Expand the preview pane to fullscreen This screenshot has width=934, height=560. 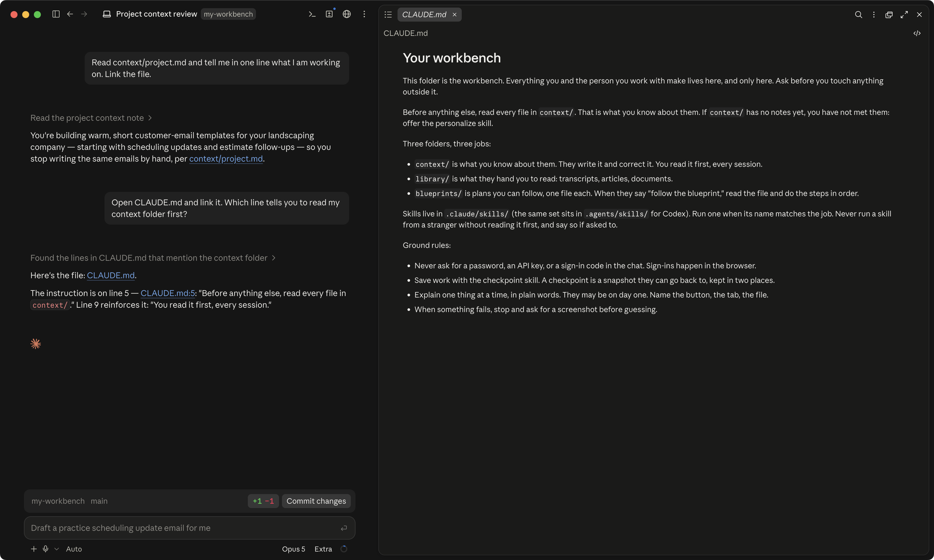tap(904, 14)
